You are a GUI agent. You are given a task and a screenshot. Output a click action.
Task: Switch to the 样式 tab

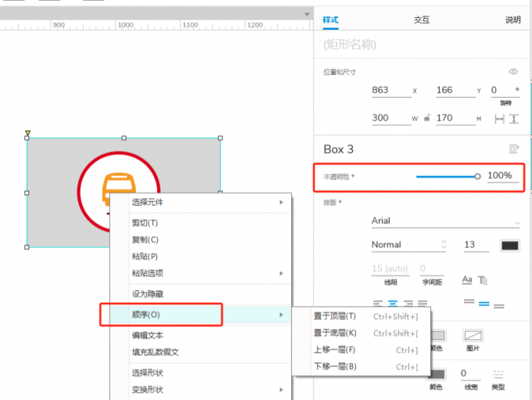click(330, 20)
